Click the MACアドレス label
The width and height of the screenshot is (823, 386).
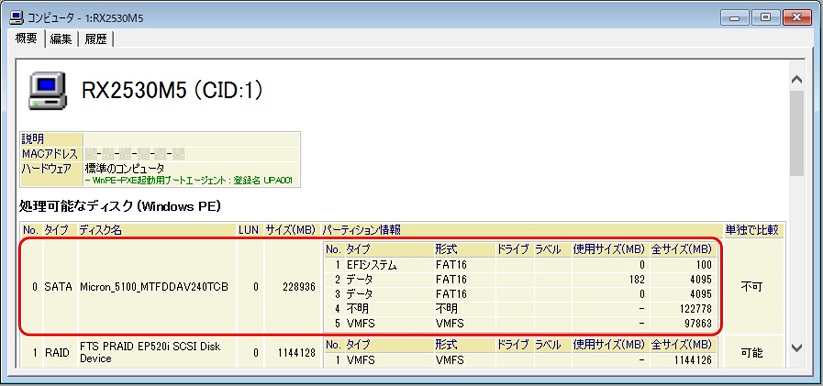[x=51, y=154]
